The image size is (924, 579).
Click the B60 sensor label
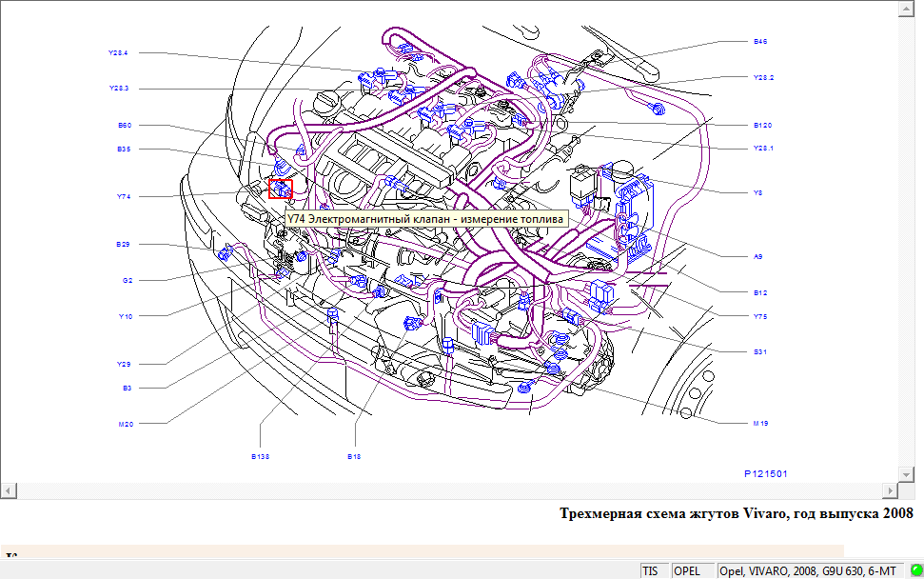click(x=124, y=125)
